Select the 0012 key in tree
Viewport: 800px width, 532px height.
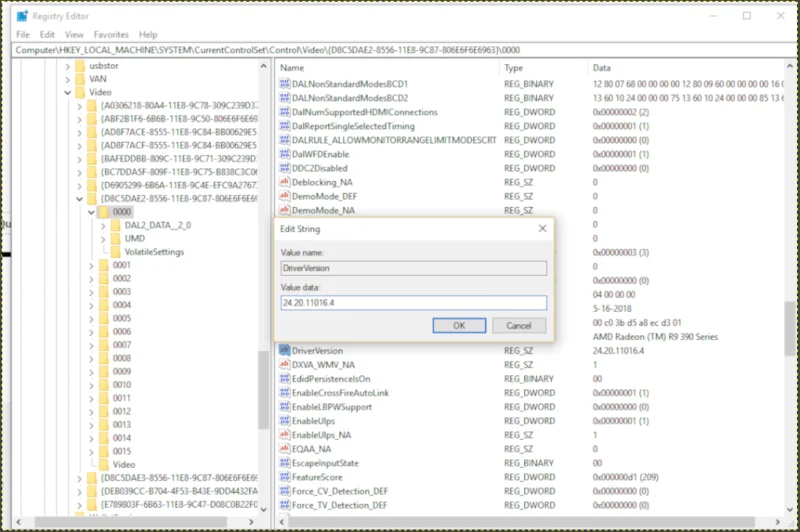(122, 411)
